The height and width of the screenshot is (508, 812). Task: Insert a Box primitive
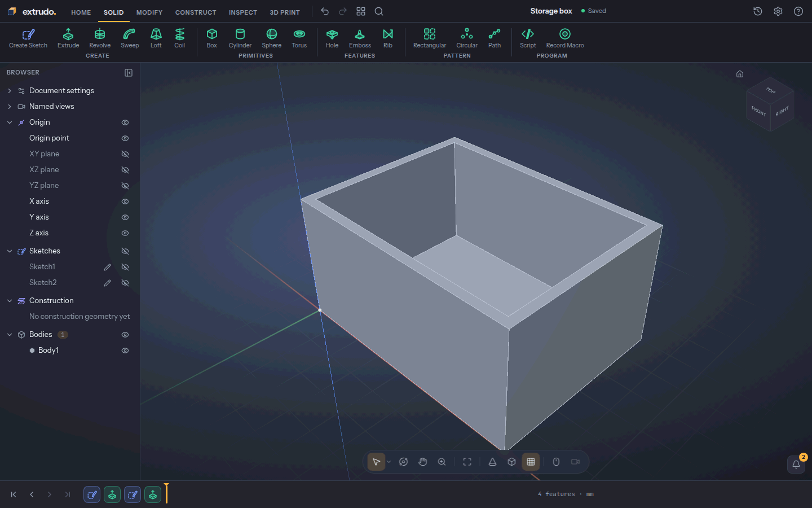212,38
